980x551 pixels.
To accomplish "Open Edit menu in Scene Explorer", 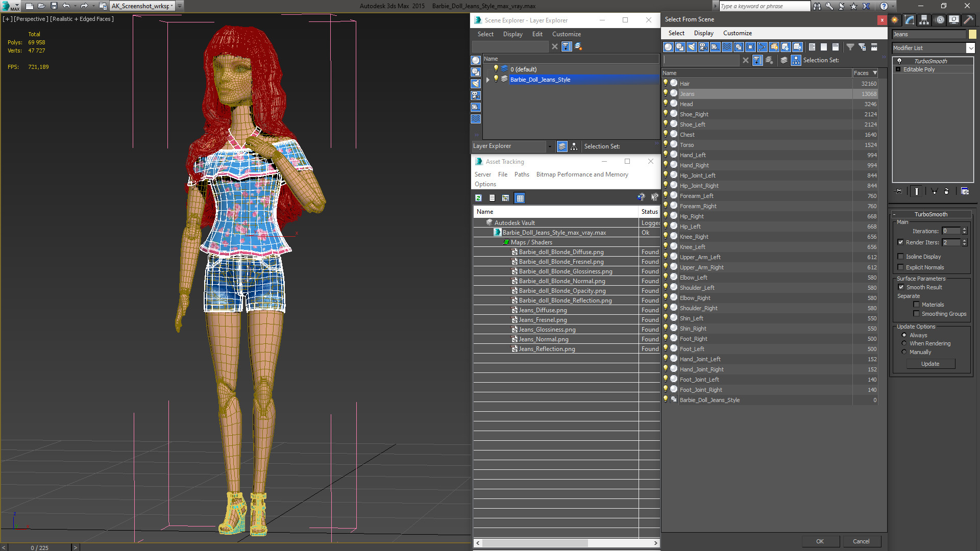I will click(x=537, y=34).
